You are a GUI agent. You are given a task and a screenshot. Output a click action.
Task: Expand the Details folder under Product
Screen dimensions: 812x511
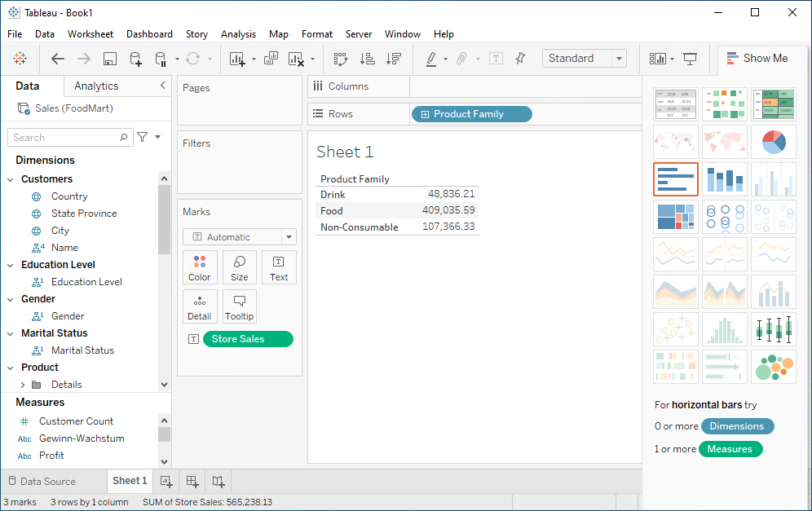click(x=22, y=385)
